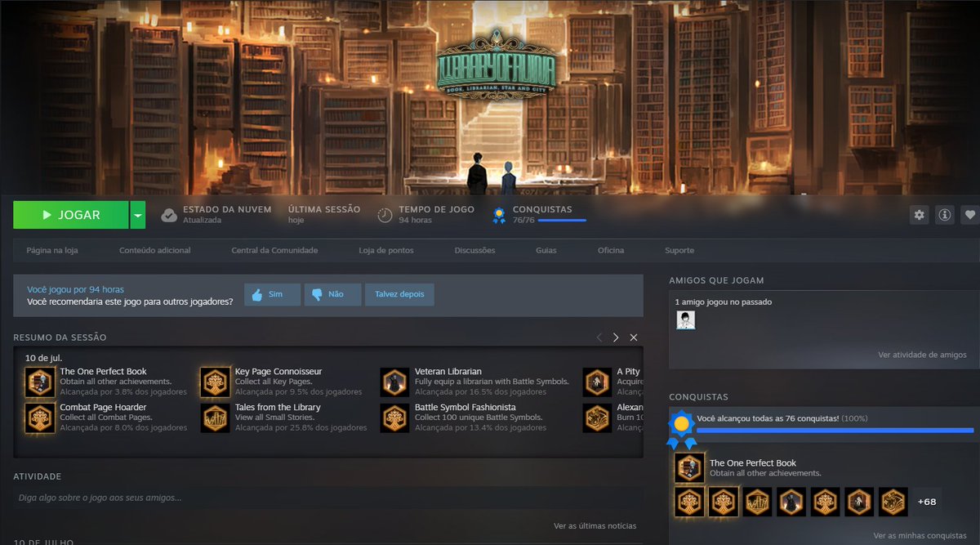Go to next session summary page
This screenshot has width=980, height=545.
(616, 337)
